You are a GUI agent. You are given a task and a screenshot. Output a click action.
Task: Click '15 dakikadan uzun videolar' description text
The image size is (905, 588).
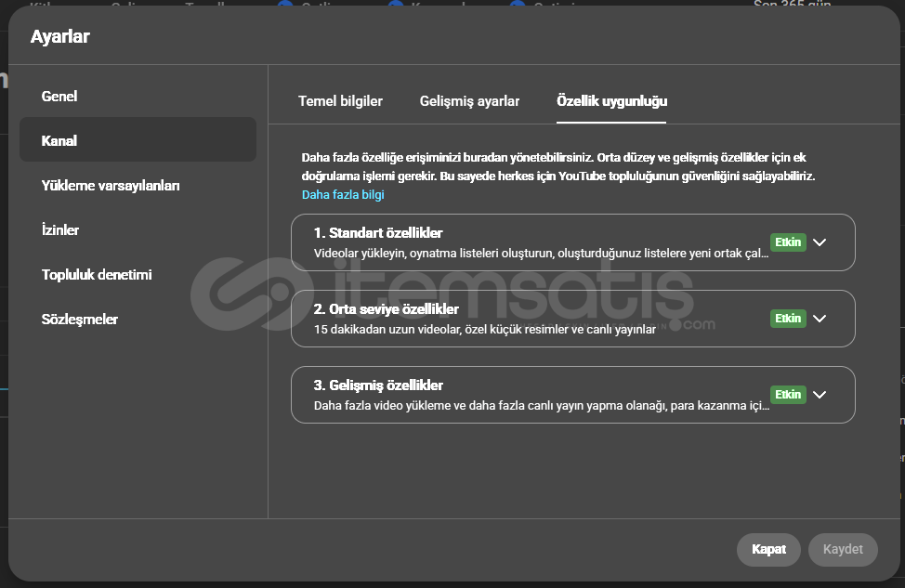tap(485, 330)
